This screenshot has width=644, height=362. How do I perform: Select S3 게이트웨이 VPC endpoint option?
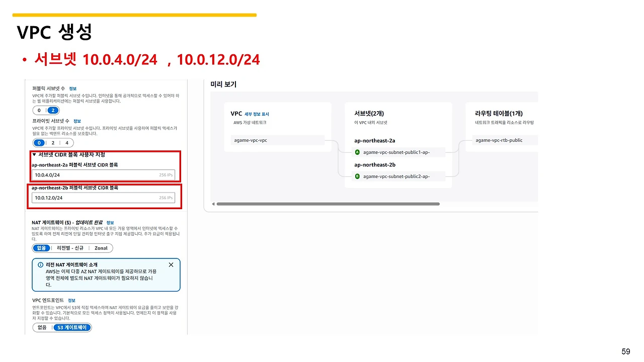tap(72, 327)
